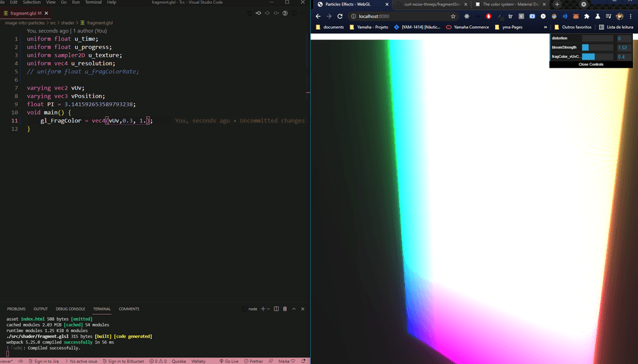Open the Terminal menu
Image resolution: width=638 pixels, height=364 pixels.
pos(93,3)
